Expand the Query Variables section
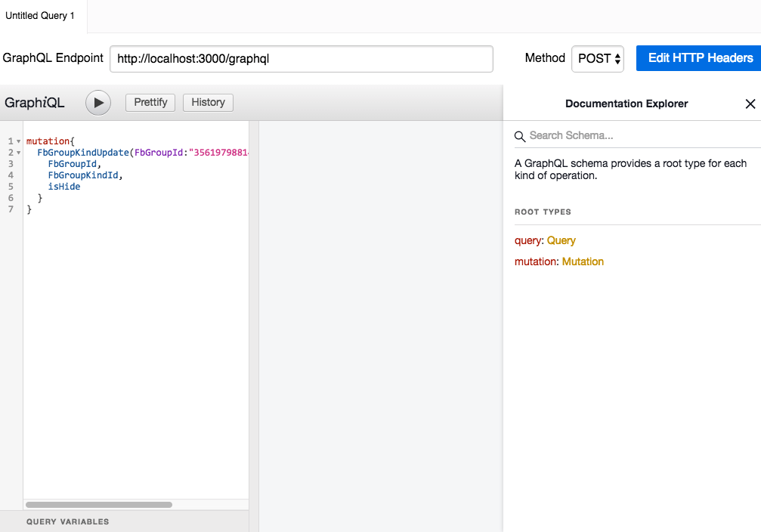Image resolution: width=761 pixels, height=532 pixels. [x=68, y=521]
